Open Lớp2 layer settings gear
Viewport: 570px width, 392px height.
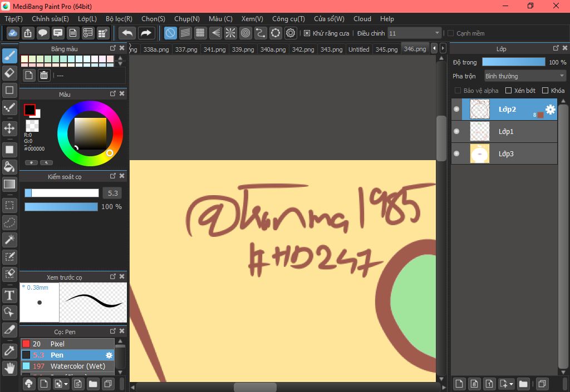click(551, 109)
